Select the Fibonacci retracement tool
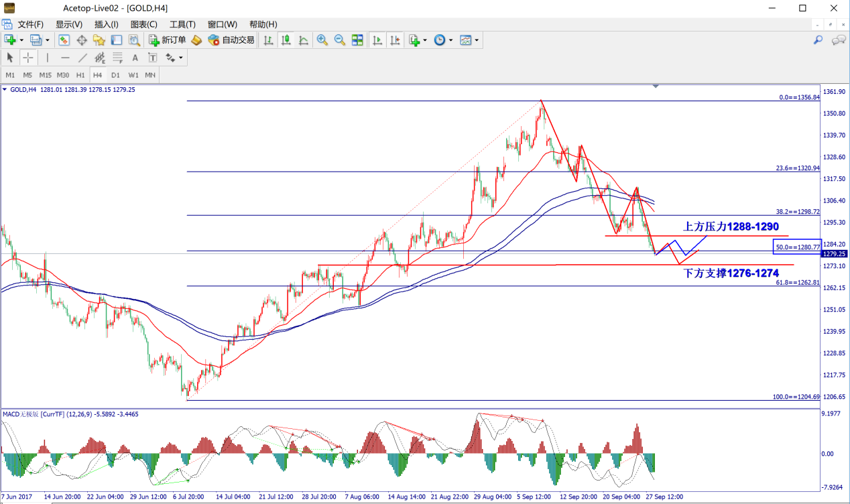The width and height of the screenshot is (850, 504). click(x=117, y=58)
